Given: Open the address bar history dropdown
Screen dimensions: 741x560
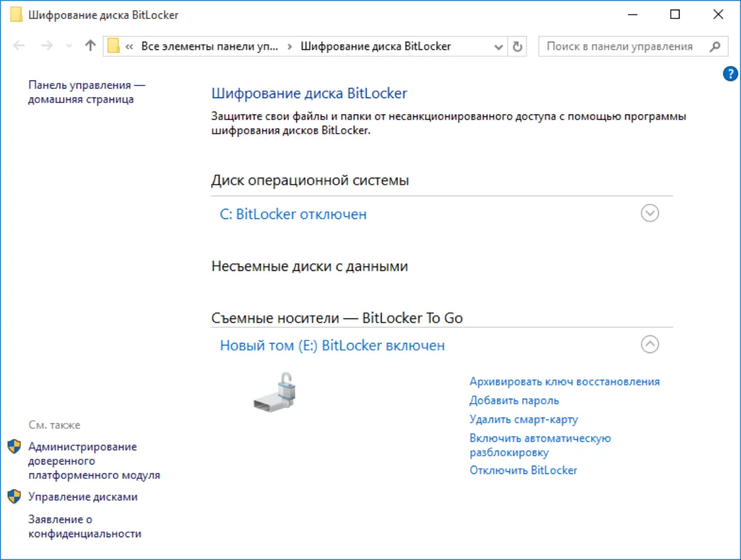Looking at the screenshot, I should tap(498, 47).
